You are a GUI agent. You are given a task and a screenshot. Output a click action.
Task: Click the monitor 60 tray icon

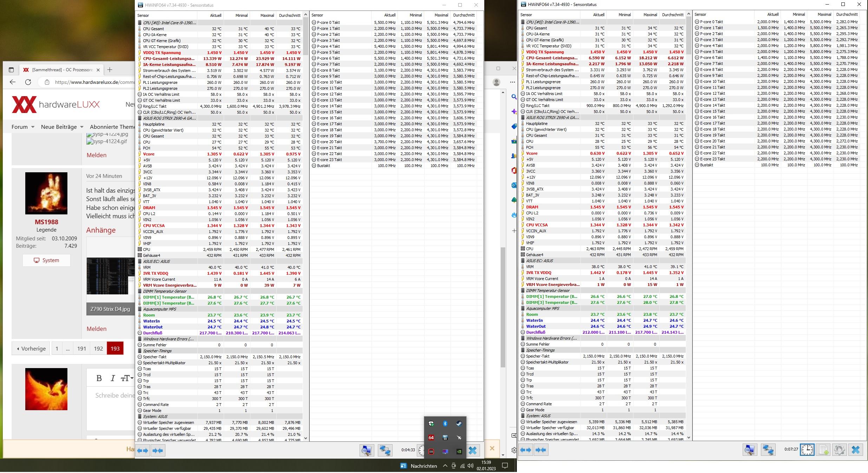[445, 452]
